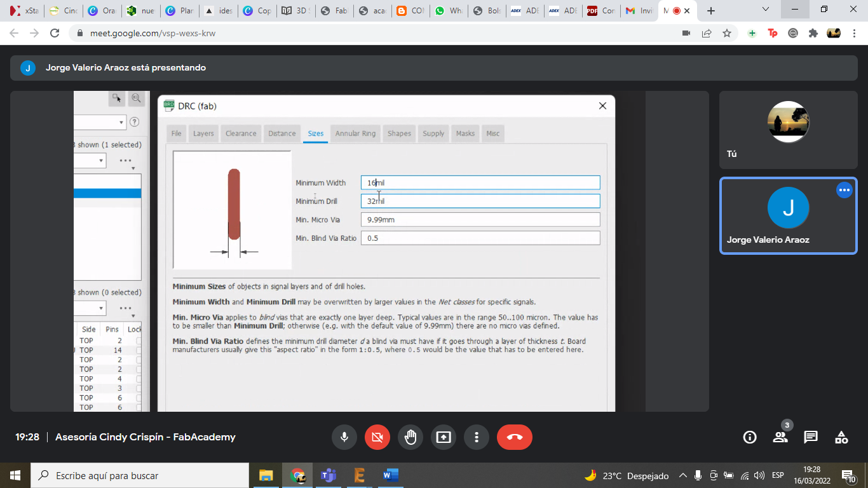The height and width of the screenshot is (488, 868).
Task: Open the Clearance tab in DRC
Action: point(241,133)
